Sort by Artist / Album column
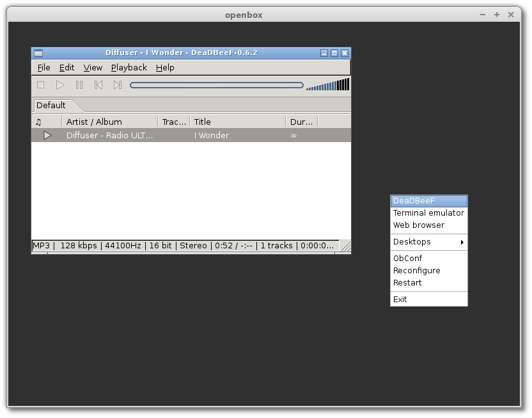Image resolution: width=532 pixels, height=418 pixels. (110, 122)
